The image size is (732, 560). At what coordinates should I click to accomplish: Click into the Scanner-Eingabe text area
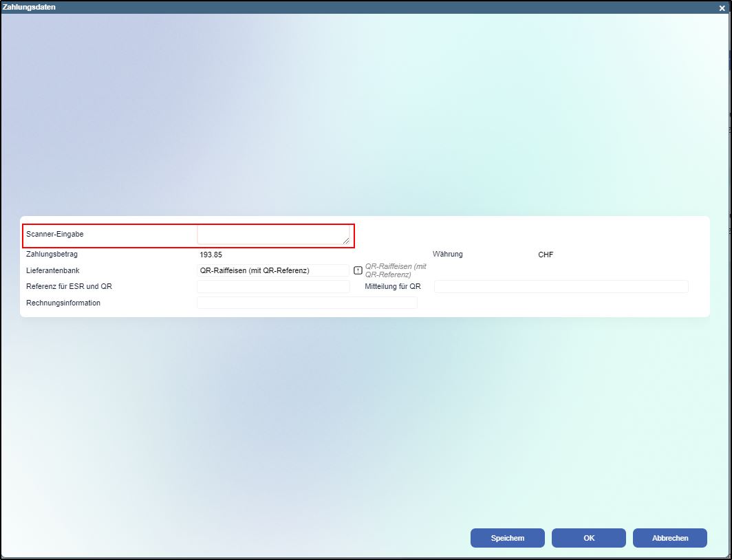pos(272,235)
